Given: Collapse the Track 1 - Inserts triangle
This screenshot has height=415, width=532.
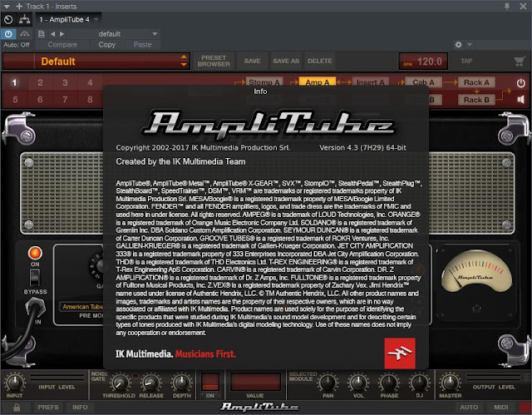Looking at the screenshot, I should point(7,6).
